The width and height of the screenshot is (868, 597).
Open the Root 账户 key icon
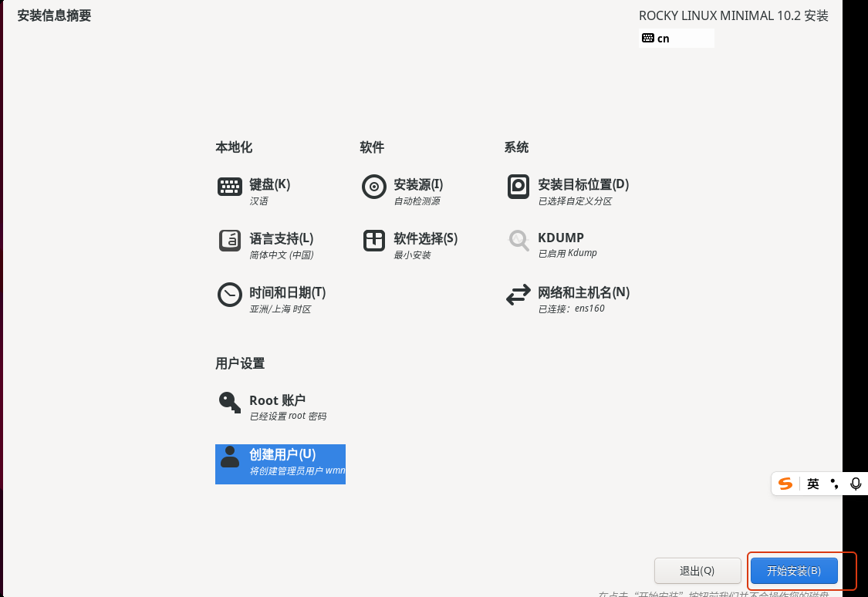pos(230,402)
